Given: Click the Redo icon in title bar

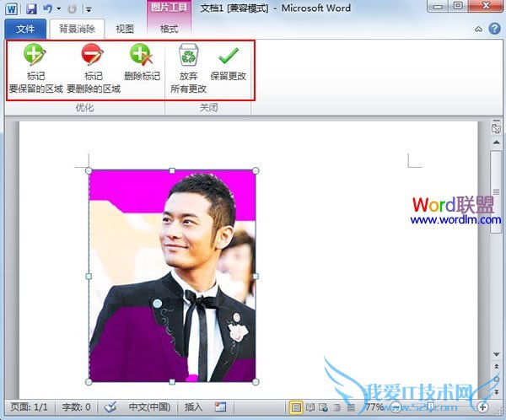Looking at the screenshot, I should click(x=72, y=9).
